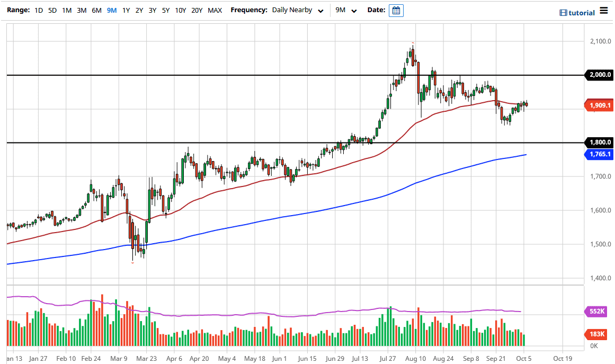Set chart range to 1Y
615x364 pixels.
126,10
